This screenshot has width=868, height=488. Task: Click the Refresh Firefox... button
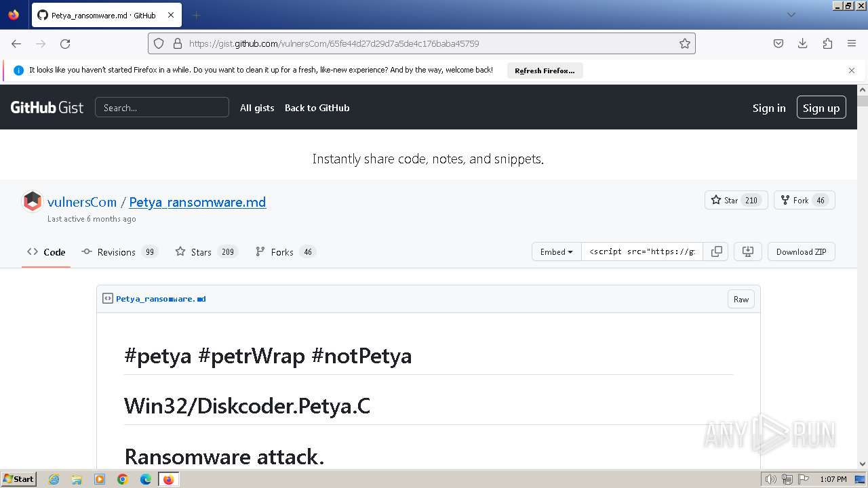[x=545, y=70]
